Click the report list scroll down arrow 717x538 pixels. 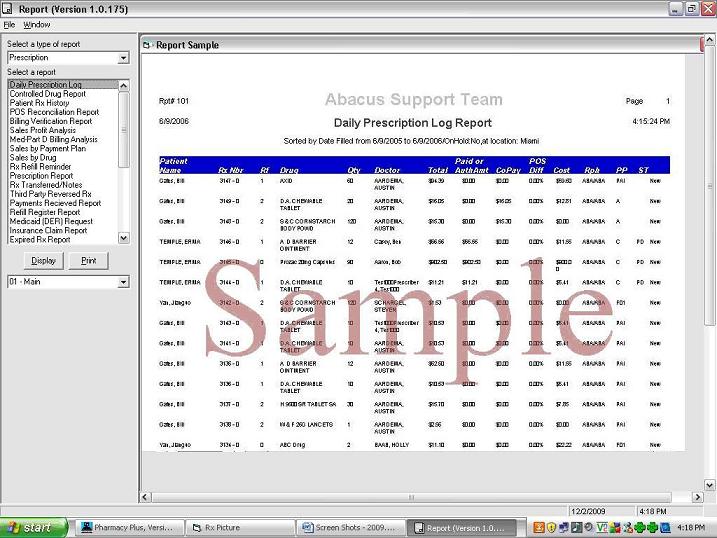pos(123,238)
